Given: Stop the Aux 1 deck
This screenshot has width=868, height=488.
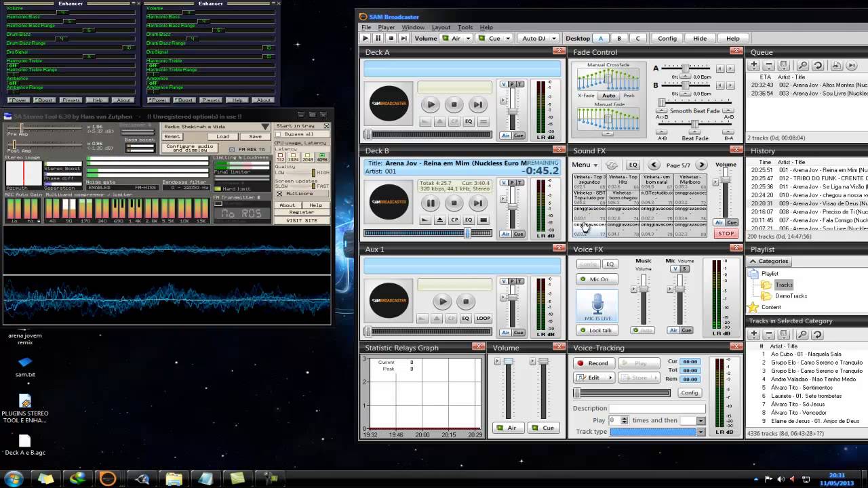Looking at the screenshot, I should [x=466, y=302].
